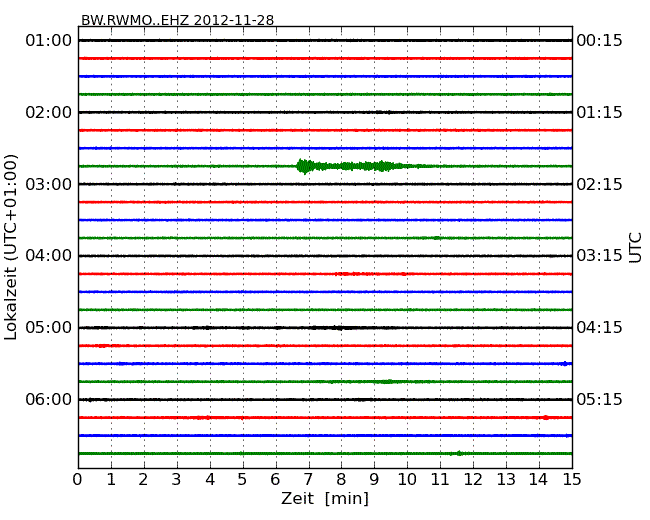Select x-axis tick label 1
This screenshot has height=520, width=650.
coord(111,480)
